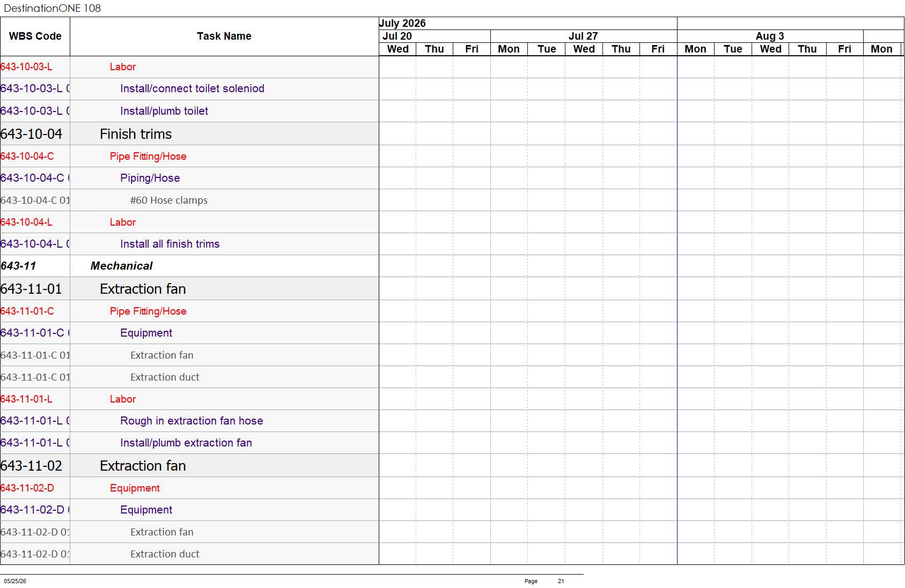Select the 'Install/plumb toilet' task
The width and height of the screenshot is (905, 588).
click(164, 111)
